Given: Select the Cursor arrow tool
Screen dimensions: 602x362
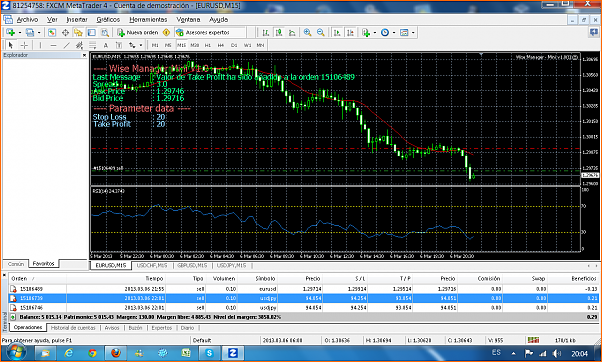Looking at the screenshot, I should point(11,45).
